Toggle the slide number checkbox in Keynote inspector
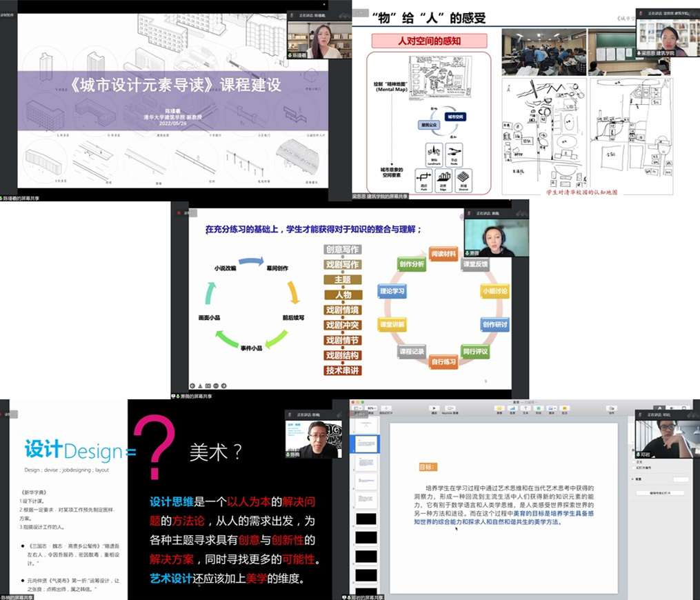Viewport: 700px width, 600px height. [x=633, y=468]
